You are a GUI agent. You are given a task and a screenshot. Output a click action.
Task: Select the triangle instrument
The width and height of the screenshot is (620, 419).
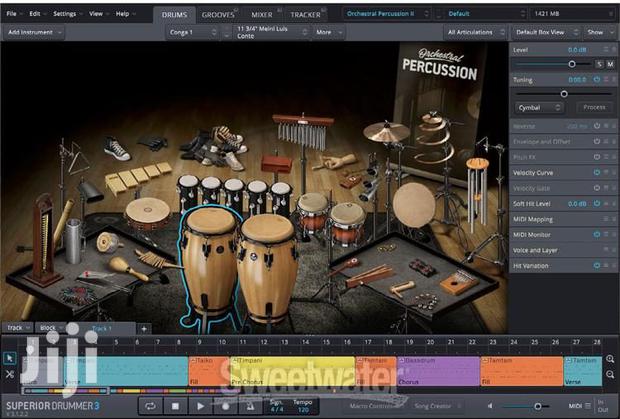tap(78, 158)
